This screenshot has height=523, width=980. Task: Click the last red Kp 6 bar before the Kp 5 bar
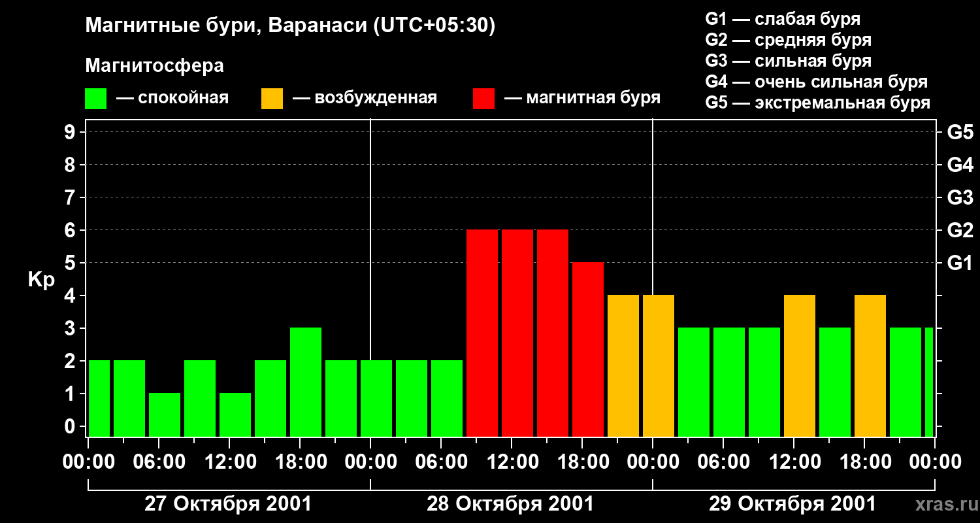(x=553, y=333)
